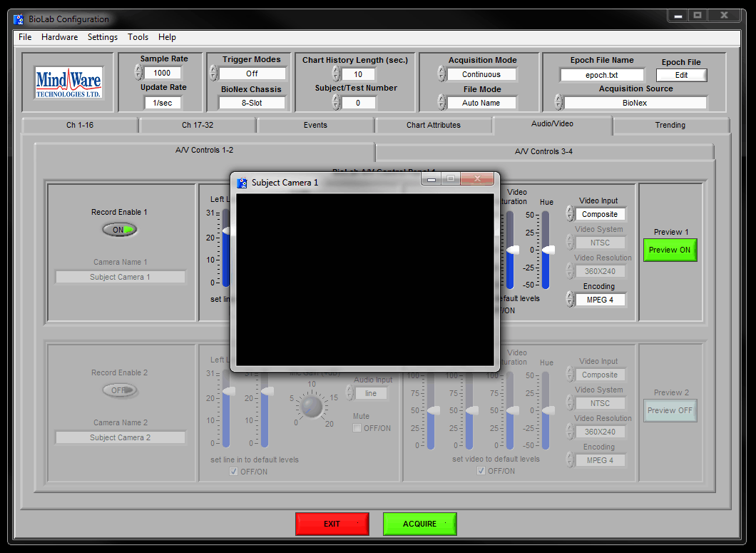
Task: Toggle the set video to default levels checkbox in panel 2
Action: (481, 471)
